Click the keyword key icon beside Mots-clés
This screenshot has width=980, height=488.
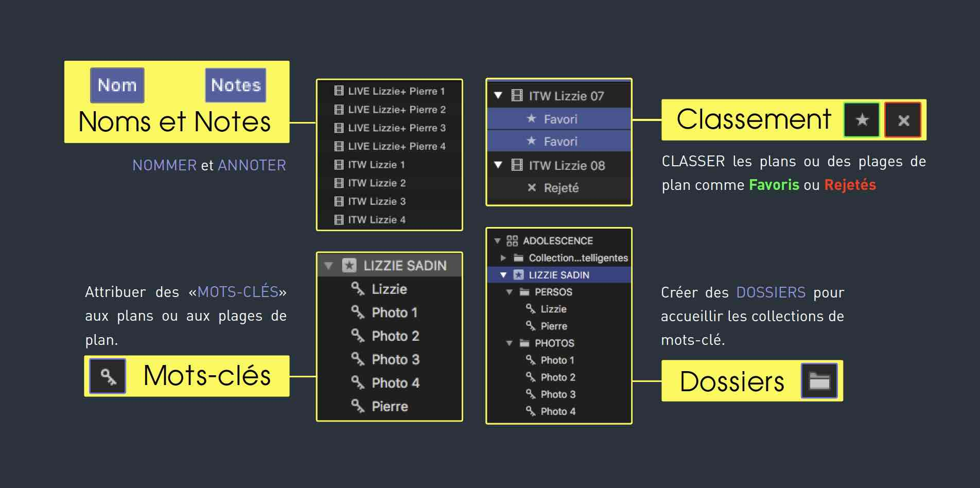point(108,376)
